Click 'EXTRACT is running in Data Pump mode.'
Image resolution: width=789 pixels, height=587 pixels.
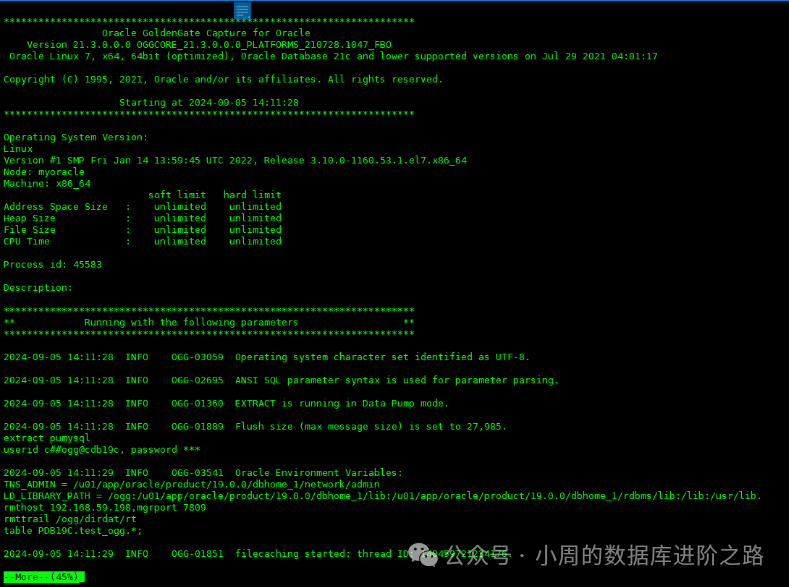point(341,403)
